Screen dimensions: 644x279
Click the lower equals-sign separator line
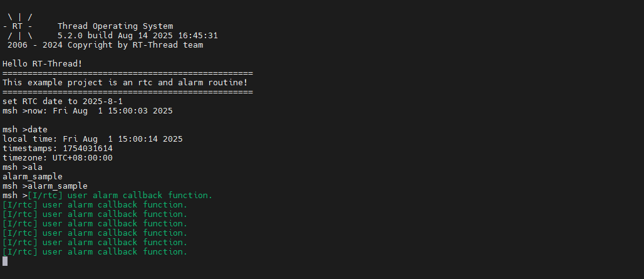[127, 92]
